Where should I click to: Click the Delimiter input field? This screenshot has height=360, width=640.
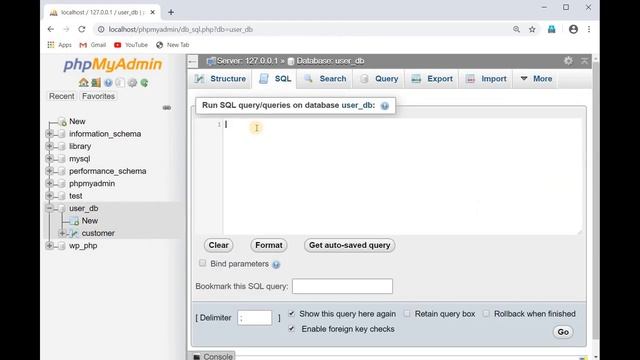point(255,318)
